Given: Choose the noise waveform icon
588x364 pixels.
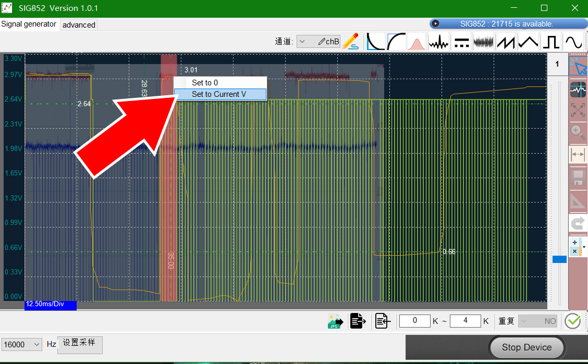Looking at the screenshot, I should [x=483, y=42].
